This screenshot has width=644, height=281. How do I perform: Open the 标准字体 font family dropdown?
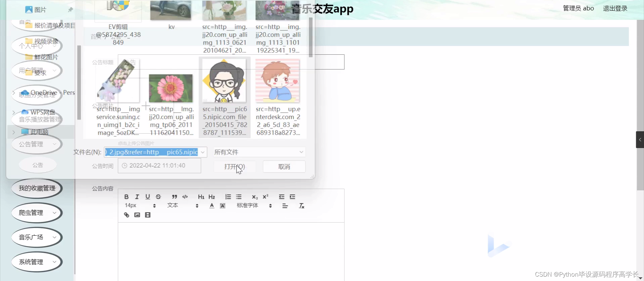pyautogui.click(x=254, y=205)
